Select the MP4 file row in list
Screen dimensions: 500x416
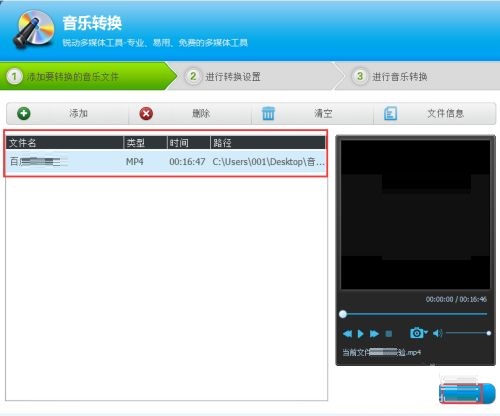pyautogui.click(x=166, y=162)
